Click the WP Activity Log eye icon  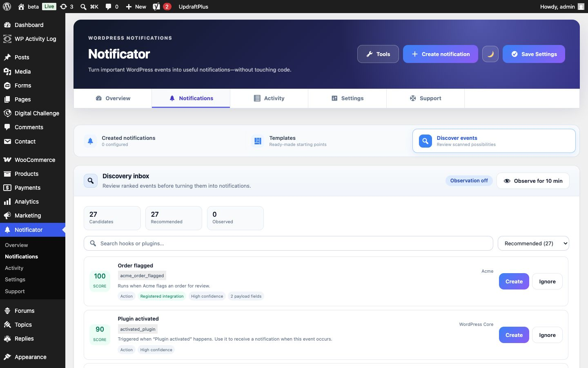click(7, 39)
